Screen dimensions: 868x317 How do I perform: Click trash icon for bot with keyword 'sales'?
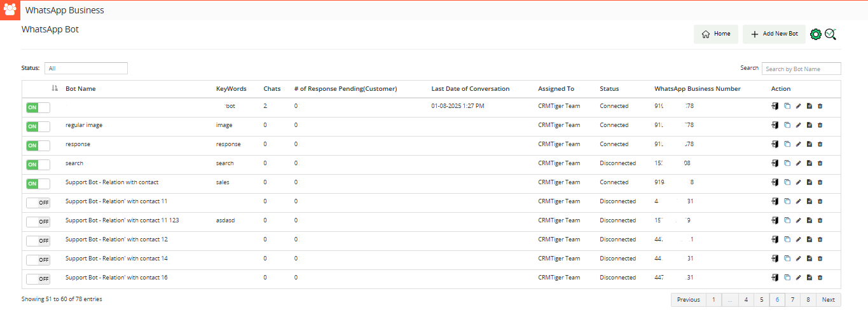pyautogui.click(x=820, y=182)
